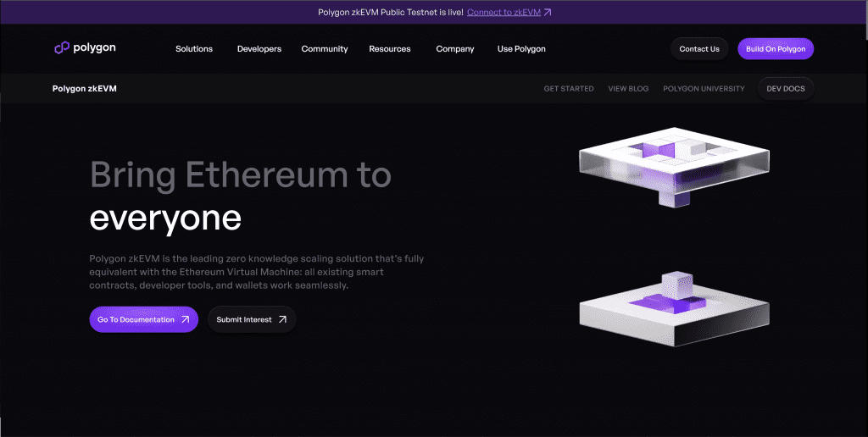Click the DEV DOCS button
The height and width of the screenshot is (437, 868).
786,89
